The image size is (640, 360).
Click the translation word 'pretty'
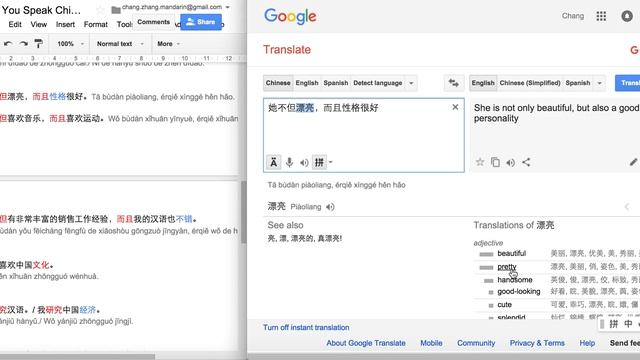(x=507, y=267)
